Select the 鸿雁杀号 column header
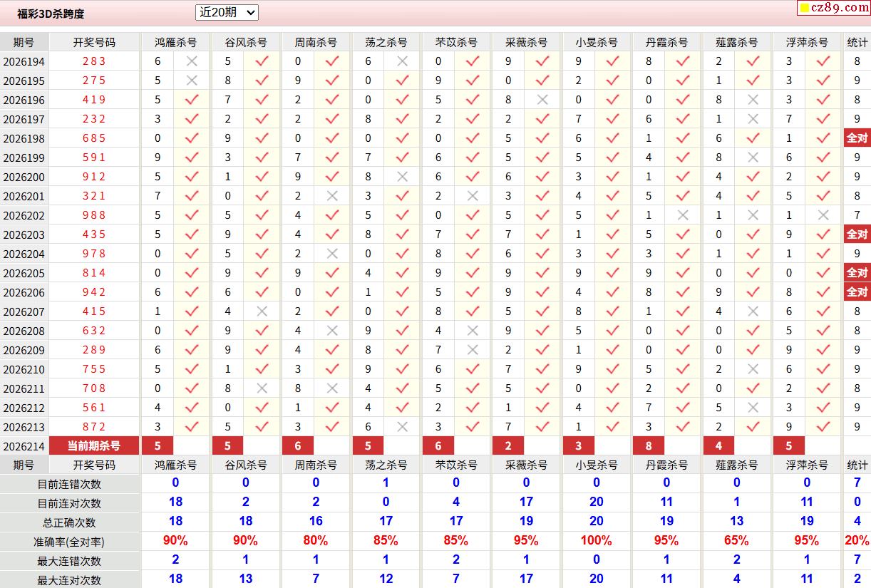 click(175, 42)
